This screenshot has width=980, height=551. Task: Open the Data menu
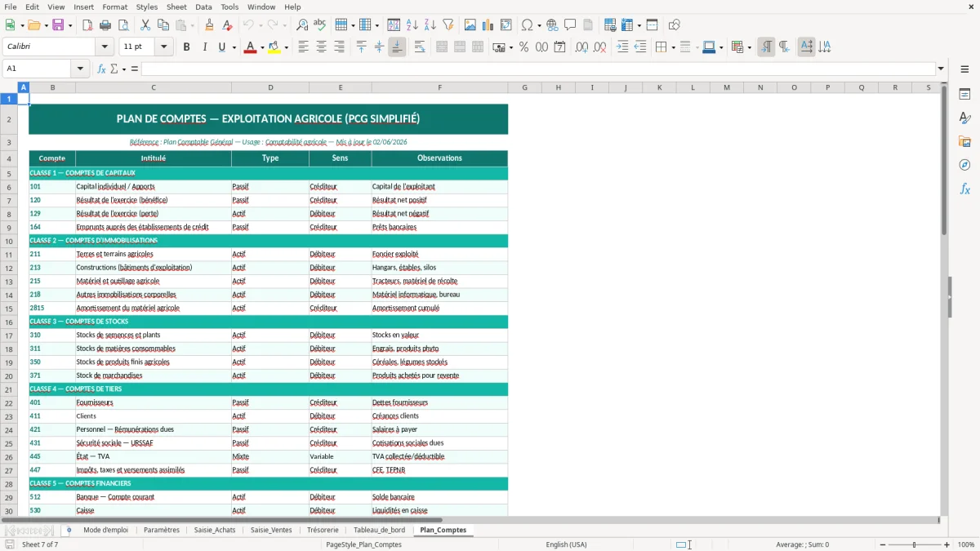pyautogui.click(x=203, y=7)
